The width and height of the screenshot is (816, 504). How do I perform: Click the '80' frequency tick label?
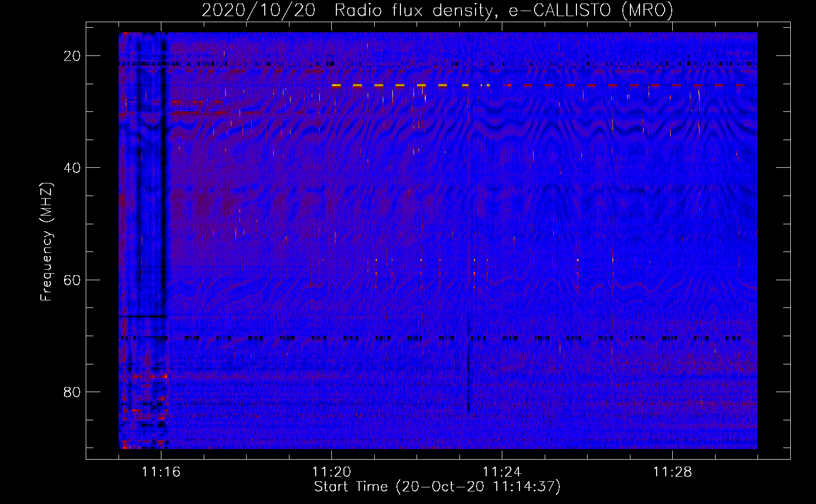73,392
